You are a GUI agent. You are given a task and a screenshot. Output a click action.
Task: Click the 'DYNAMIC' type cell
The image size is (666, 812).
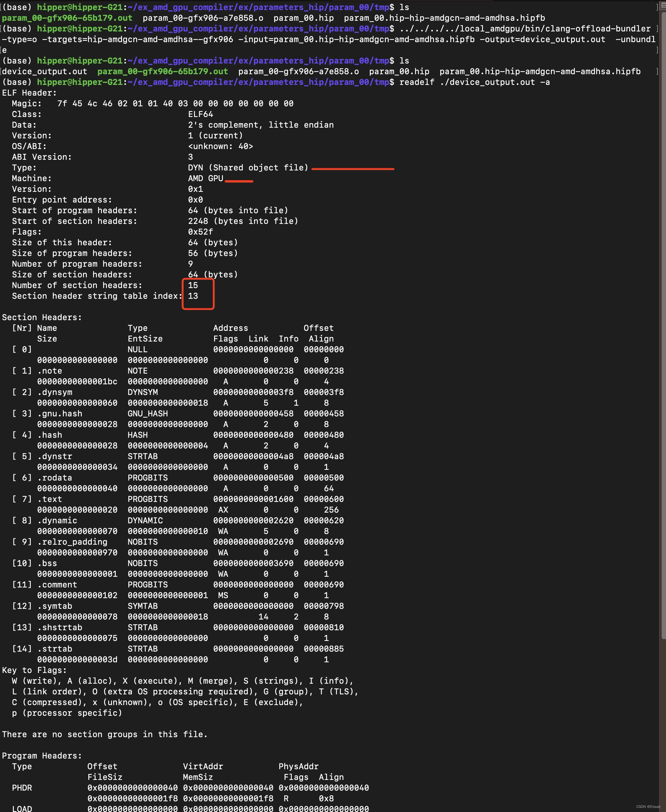(145, 521)
